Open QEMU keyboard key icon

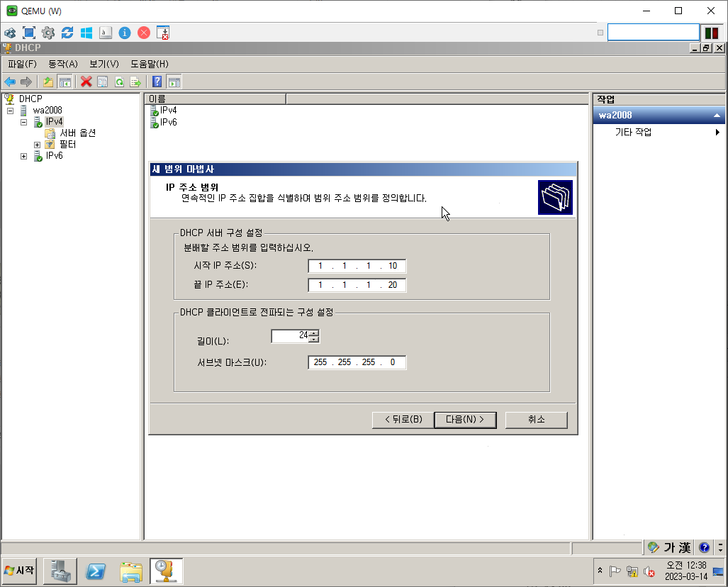[106, 33]
